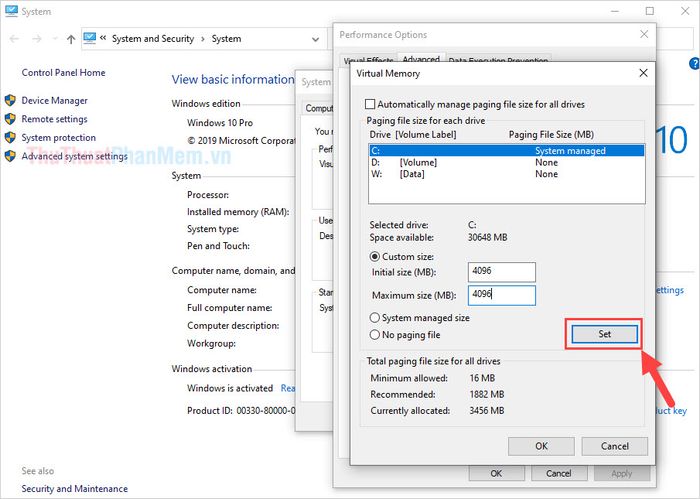700x499 pixels.
Task: Click Apply in Performance Options window
Action: [621, 473]
